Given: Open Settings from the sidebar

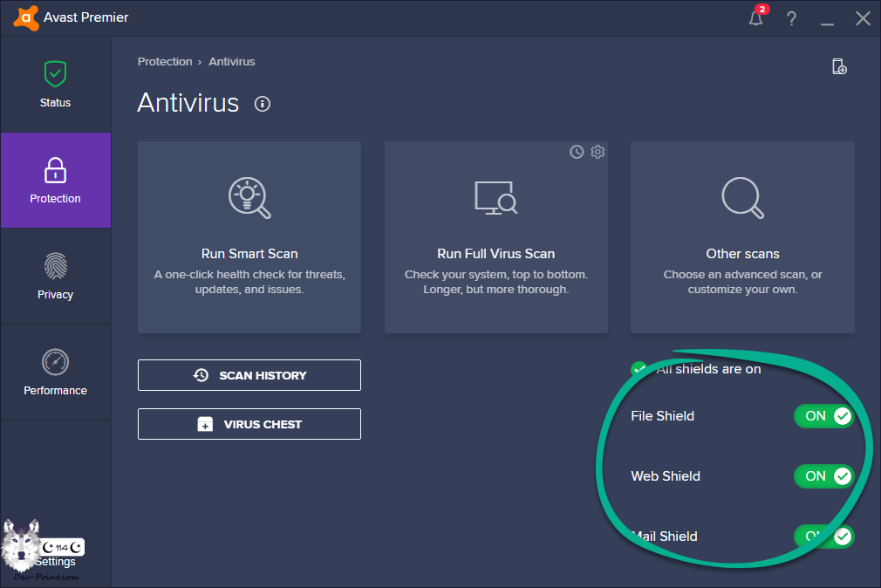Looking at the screenshot, I should [56, 561].
